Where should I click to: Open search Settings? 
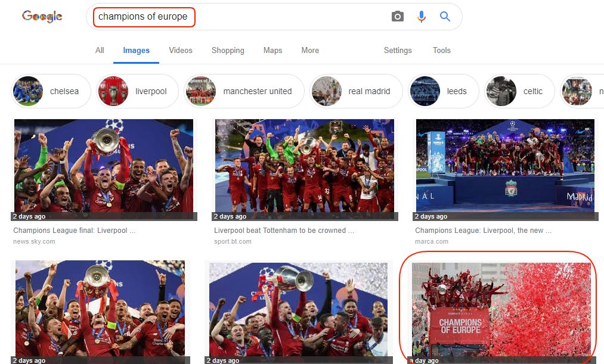click(x=398, y=51)
